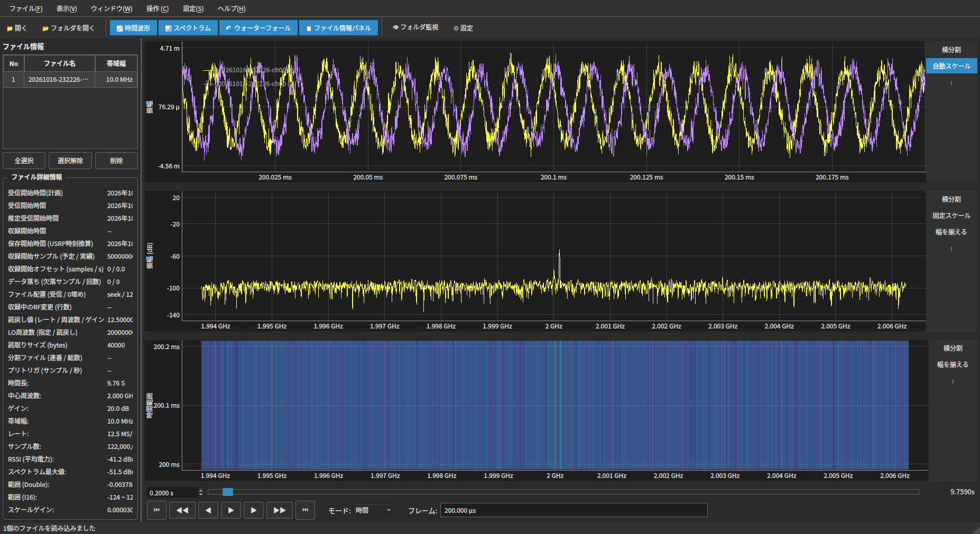The image size is (980, 534).
Task: Toggle the 時間波形 view button
Action: [133, 28]
